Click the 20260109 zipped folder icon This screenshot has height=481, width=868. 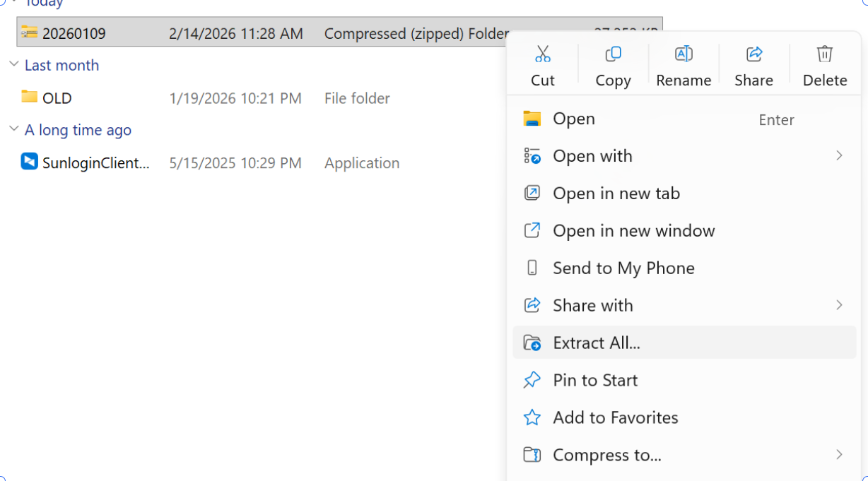(29, 32)
